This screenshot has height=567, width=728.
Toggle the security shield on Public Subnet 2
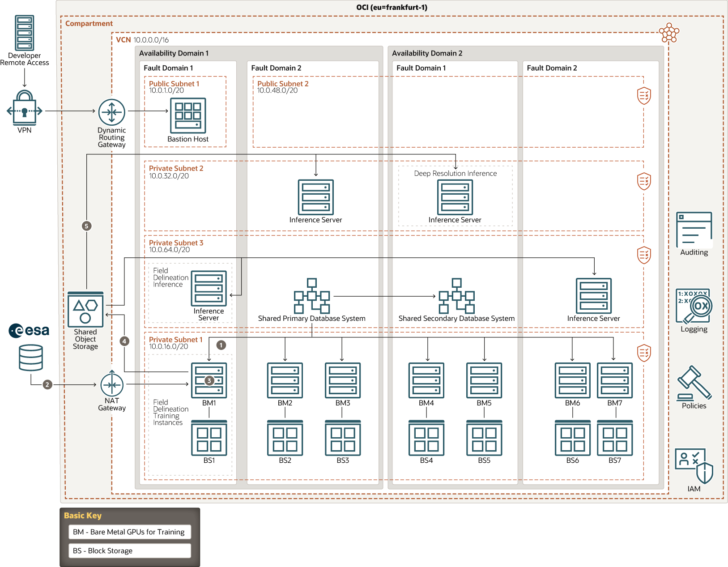tap(644, 96)
